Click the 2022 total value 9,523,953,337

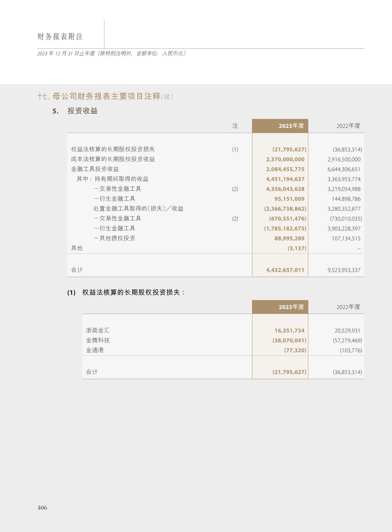[344, 270]
